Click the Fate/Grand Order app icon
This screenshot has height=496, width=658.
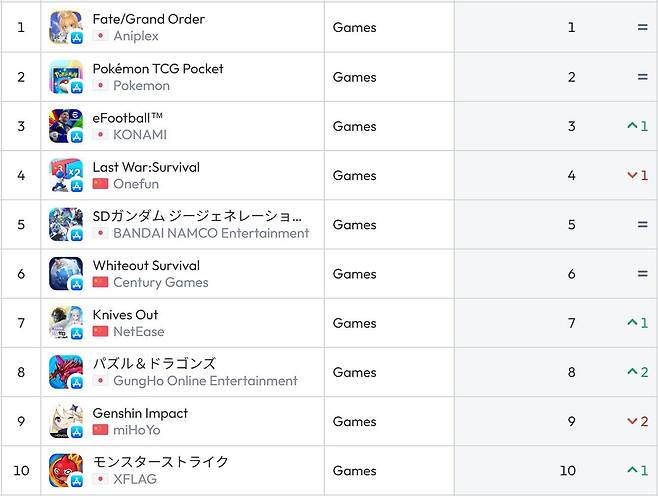click(65, 27)
